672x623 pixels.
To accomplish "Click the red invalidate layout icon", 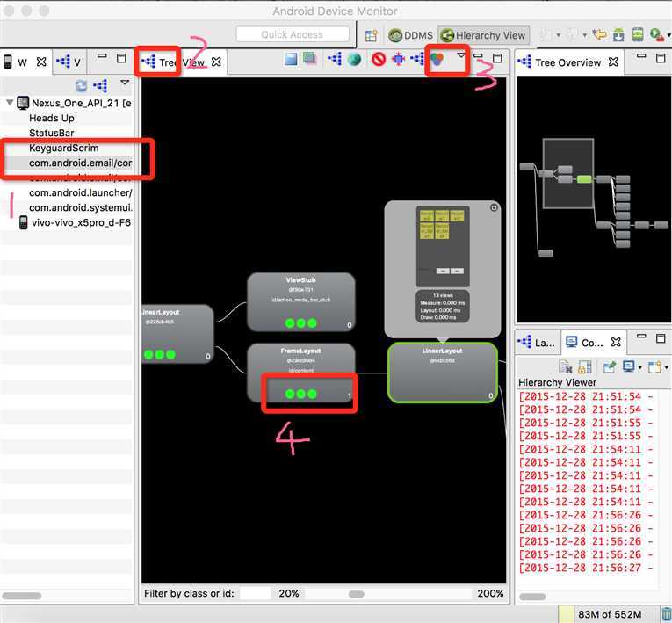I will click(379, 59).
